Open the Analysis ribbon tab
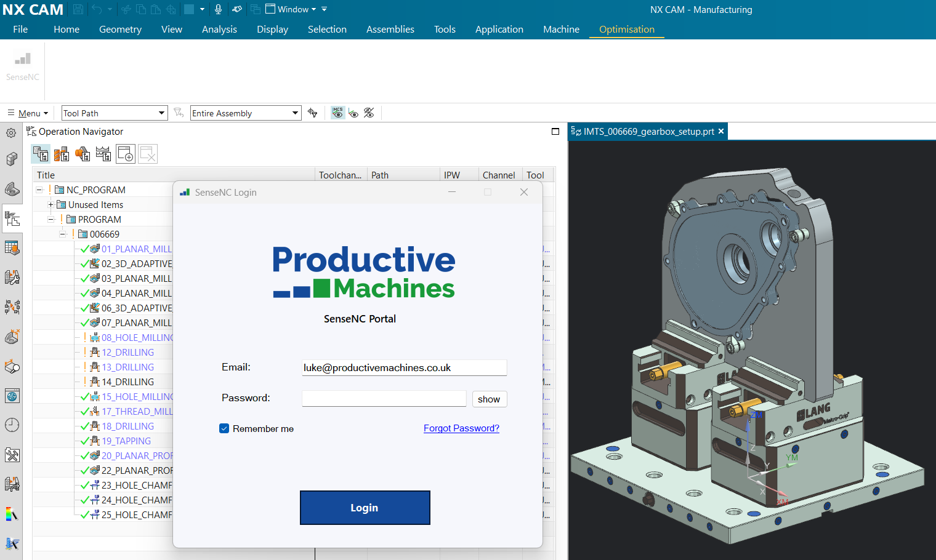The height and width of the screenshot is (560, 936). tap(219, 30)
